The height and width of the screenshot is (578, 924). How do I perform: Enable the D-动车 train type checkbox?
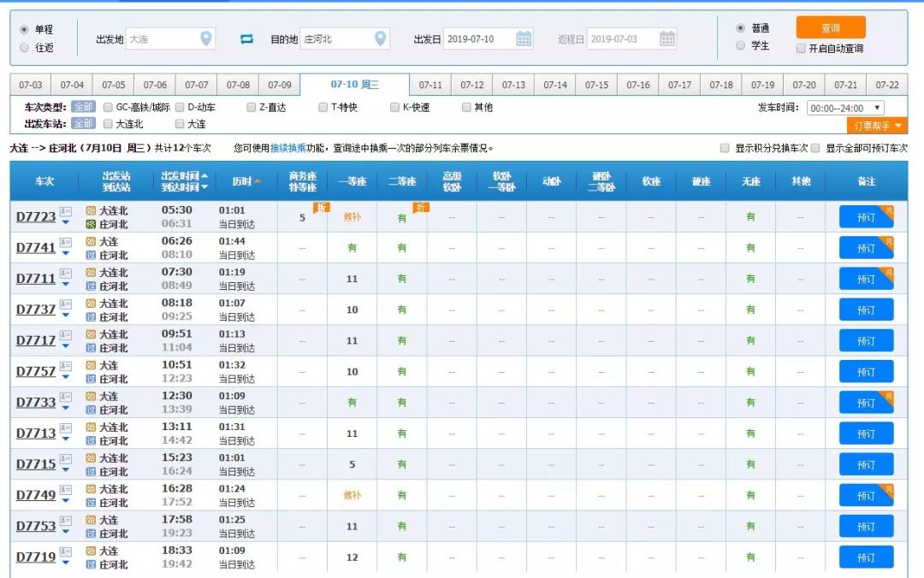point(177,107)
